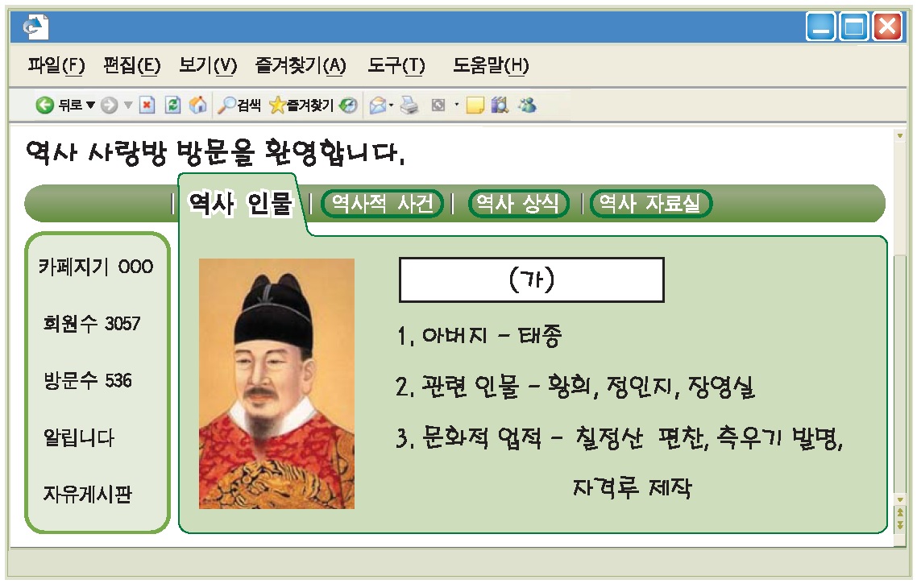
Task: Open the 파일(F) menu
Action: pos(56,66)
